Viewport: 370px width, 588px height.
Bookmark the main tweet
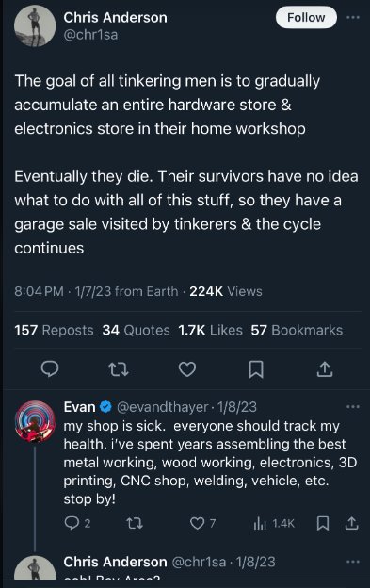point(256,369)
